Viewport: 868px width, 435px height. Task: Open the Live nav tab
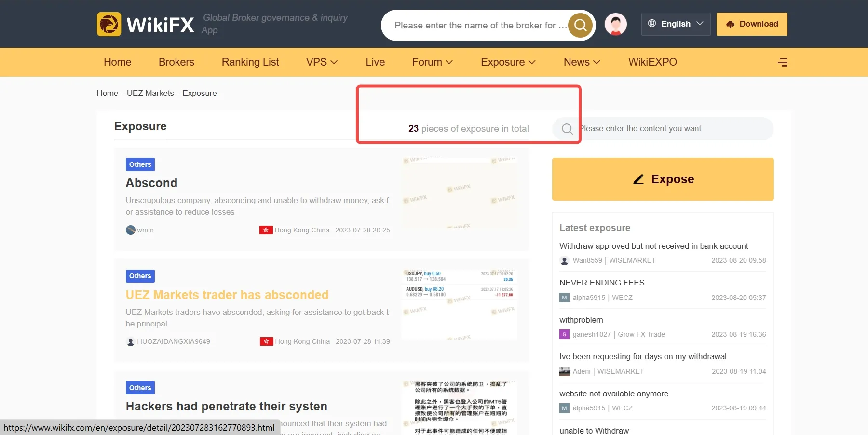[375, 62]
